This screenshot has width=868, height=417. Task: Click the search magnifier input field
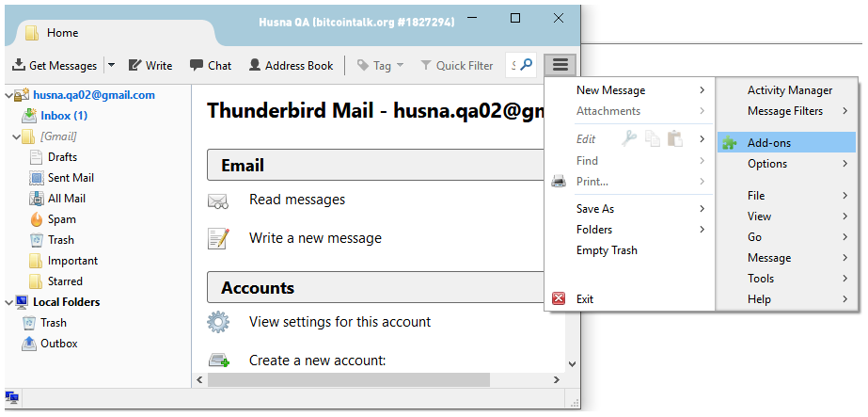521,65
